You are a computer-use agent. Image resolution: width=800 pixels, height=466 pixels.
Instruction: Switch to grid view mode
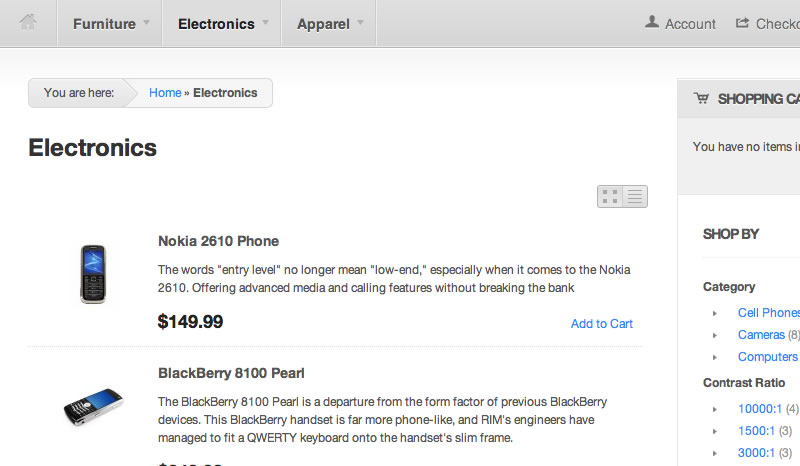(x=610, y=196)
